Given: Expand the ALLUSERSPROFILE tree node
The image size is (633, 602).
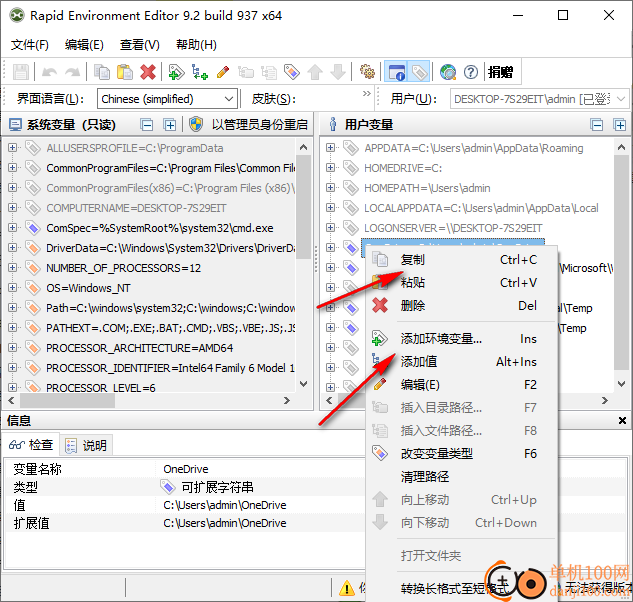Looking at the screenshot, I should (12, 148).
